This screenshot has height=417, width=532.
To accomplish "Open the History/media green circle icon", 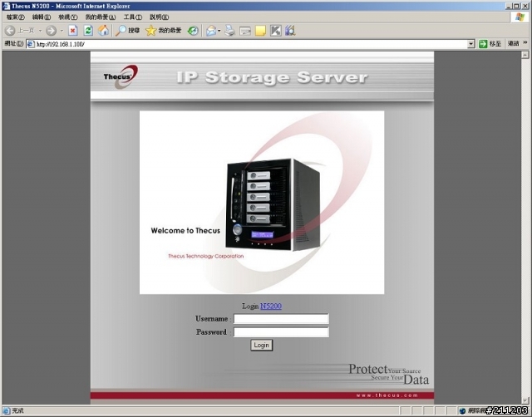I will tap(193, 31).
